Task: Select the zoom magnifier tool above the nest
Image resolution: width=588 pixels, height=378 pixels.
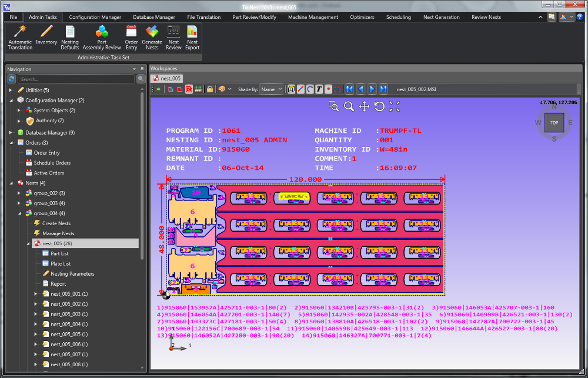Action: pyautogui.click(x=348, y=108)
